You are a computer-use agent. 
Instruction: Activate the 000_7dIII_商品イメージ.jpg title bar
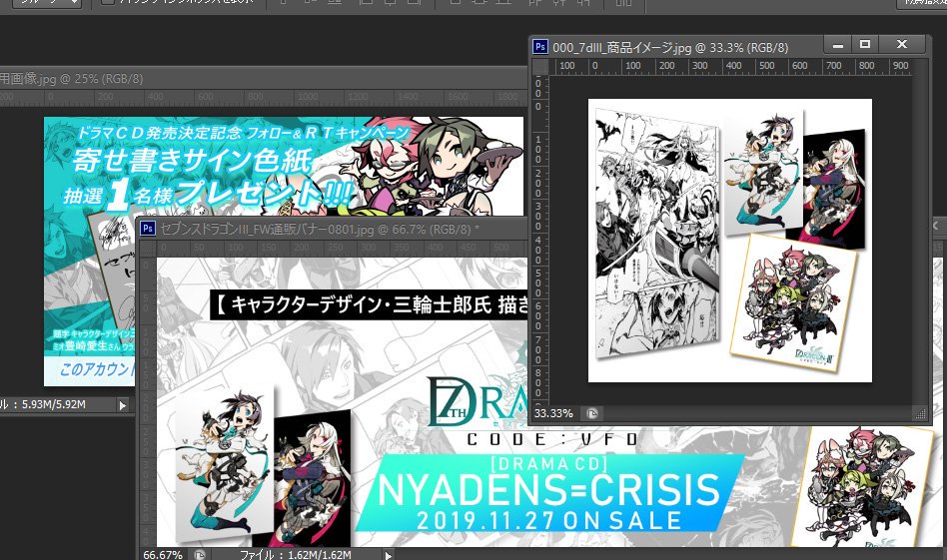point(670,47)
